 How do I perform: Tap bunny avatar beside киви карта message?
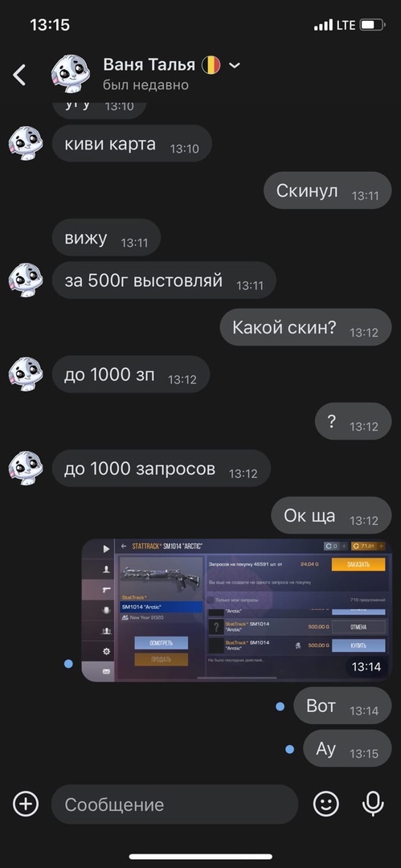coord(26,143)
